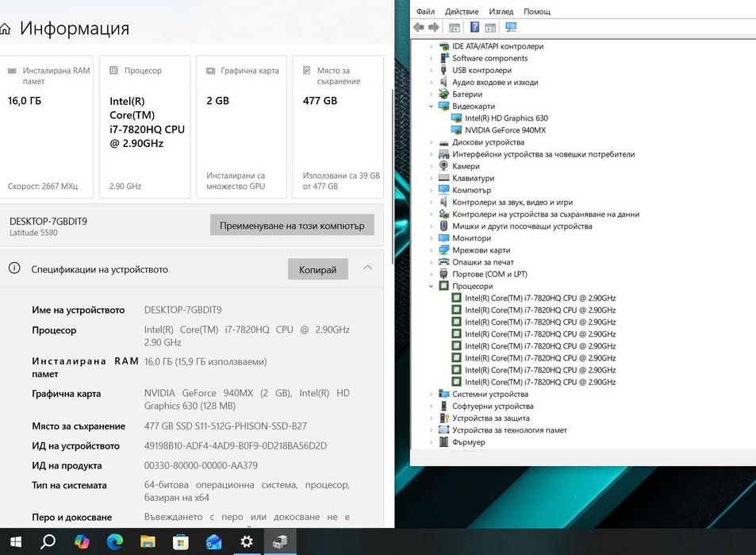Click the Home icon beside Информация
The height and width of the screenshot is (555, 756).
pyautogui.click(x=6, y=29)
